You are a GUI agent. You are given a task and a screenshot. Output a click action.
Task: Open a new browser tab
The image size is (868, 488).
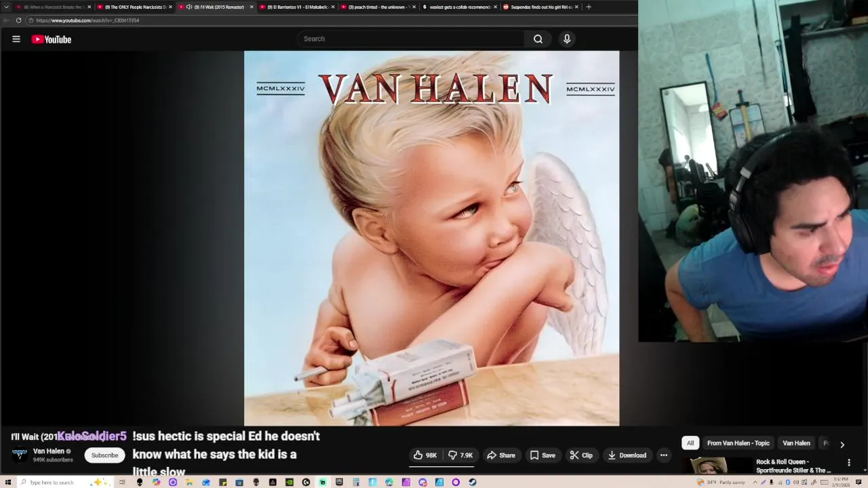[589, 7]
